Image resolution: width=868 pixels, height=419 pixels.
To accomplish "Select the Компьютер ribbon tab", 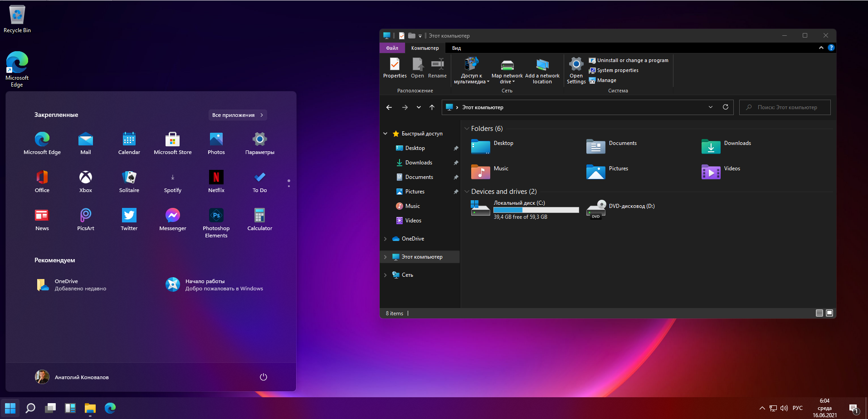I will click(425, 48).
